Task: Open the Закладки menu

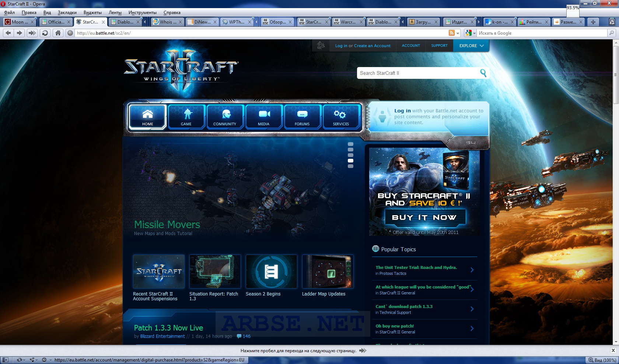Action: pos(67,12)
